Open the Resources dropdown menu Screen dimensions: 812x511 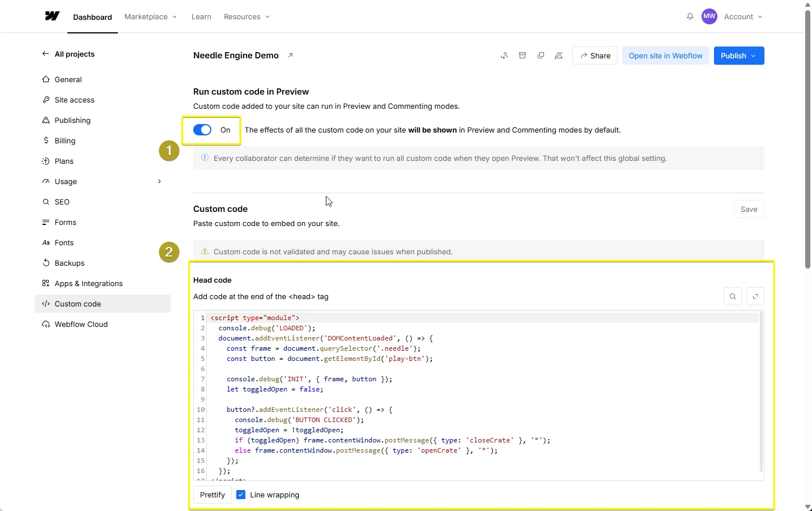[x=247, y=17]
